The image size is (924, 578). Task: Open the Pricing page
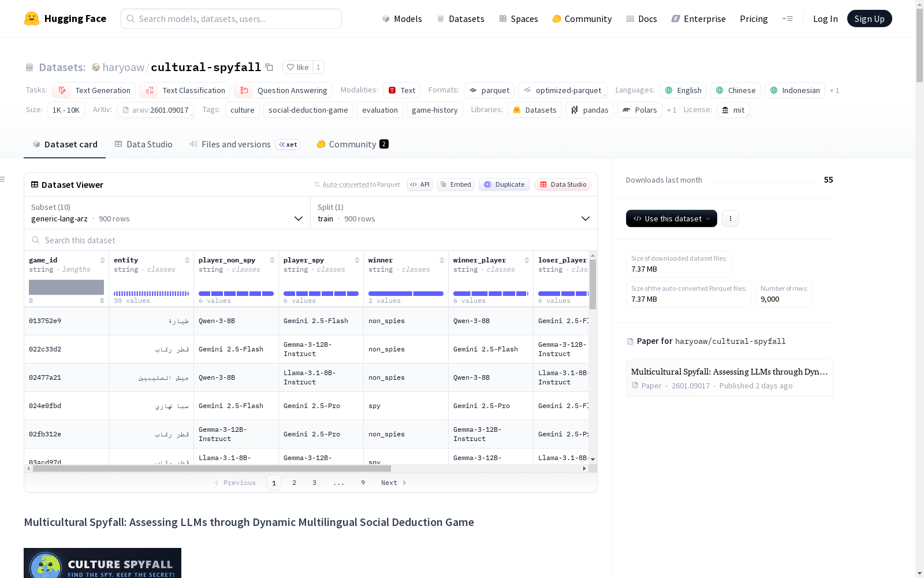(754, 18)
